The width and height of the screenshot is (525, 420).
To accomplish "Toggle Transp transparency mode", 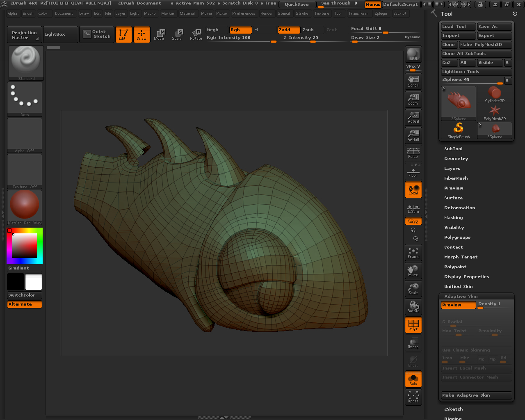I will pyautogui.click(x=413, y=343).
